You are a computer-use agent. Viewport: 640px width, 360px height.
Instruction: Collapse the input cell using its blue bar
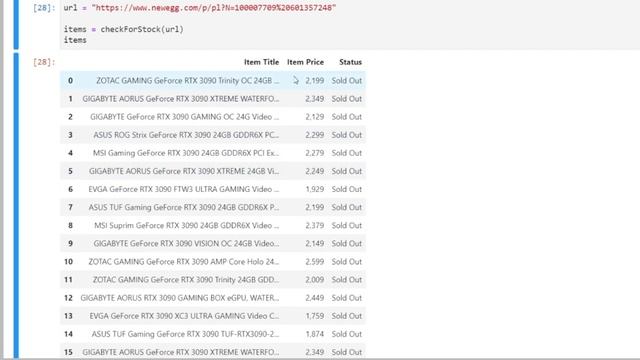click(16, 24)
